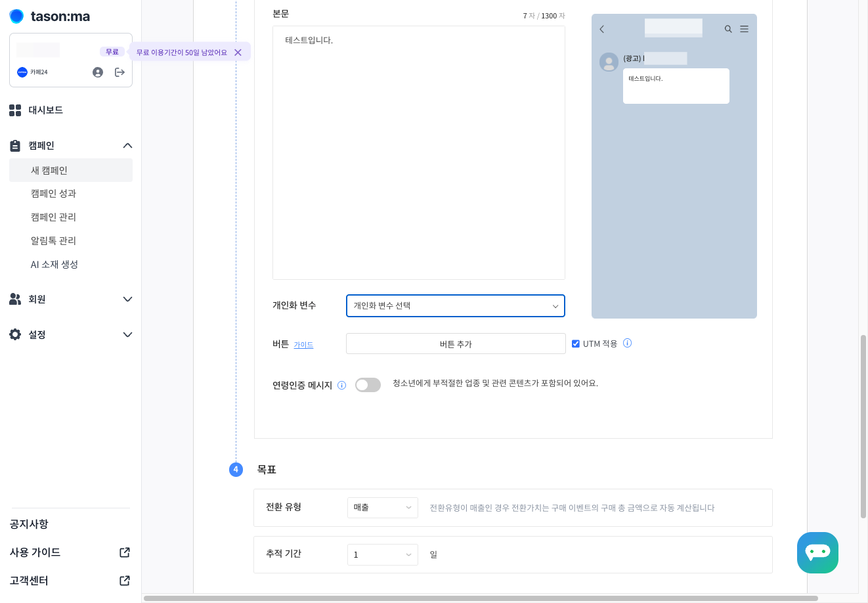Open the 전환 유형 매출 dropdown
Image resolution: width=868 pixels, height=603 pixels.
tap(383, 508)
